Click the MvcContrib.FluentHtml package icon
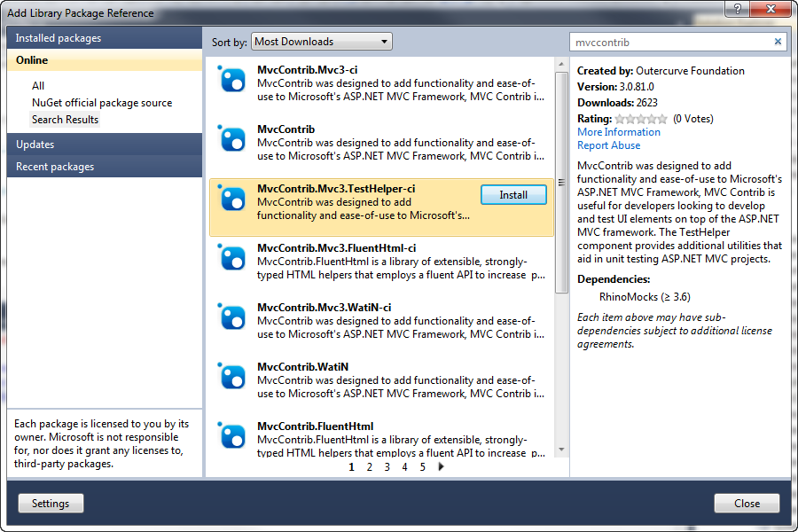Image resolution: width=798 pixels, height=532 pixels. coord(232,436)
